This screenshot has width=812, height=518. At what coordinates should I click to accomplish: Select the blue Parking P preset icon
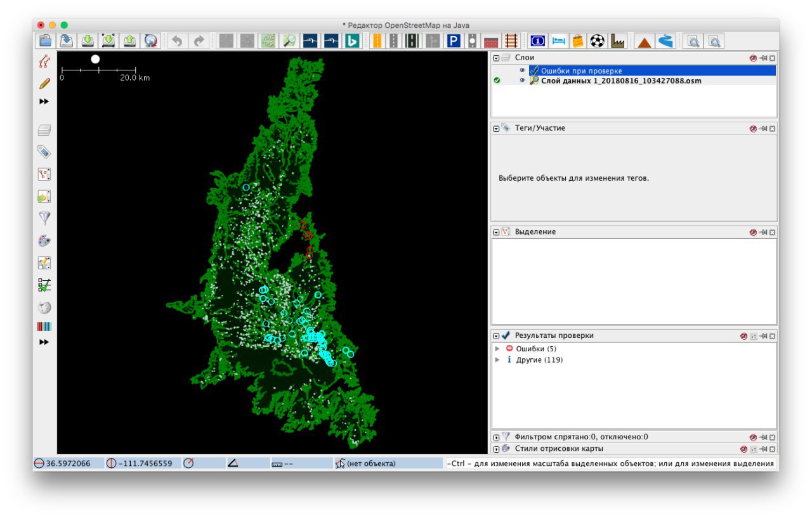point(453,41)
